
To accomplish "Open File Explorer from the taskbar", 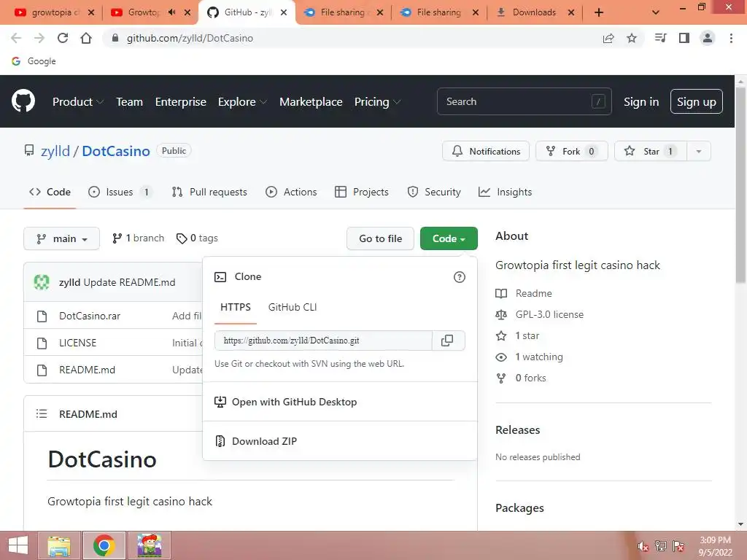I will click(x=59, y=545).
